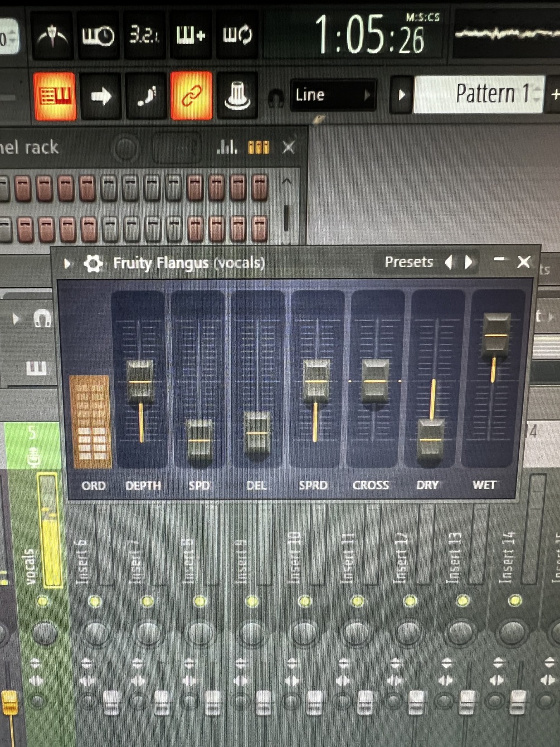The image size is (560, 747).
Task: Mute the Insert 12 mixer track
Action: point(410,600)
